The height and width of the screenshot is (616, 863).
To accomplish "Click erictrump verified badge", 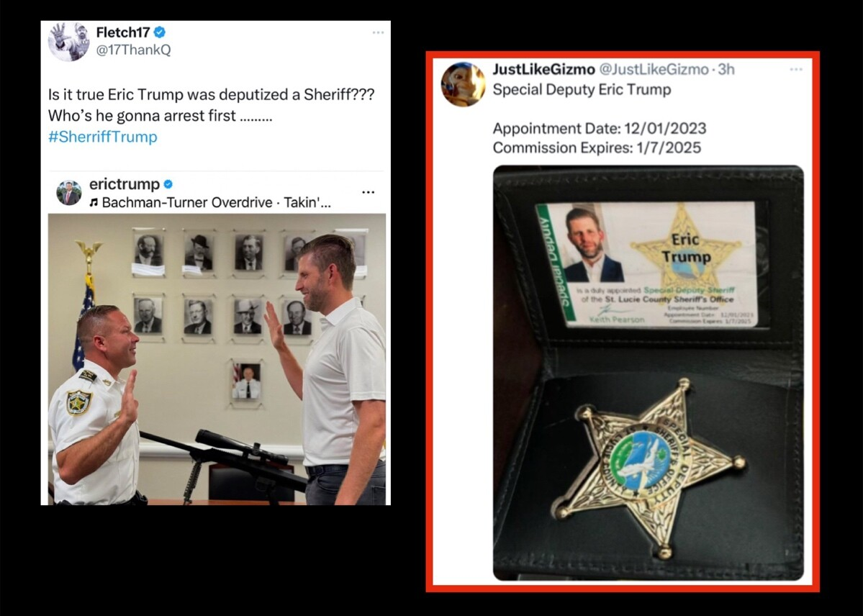I will (x=169, y=184).
